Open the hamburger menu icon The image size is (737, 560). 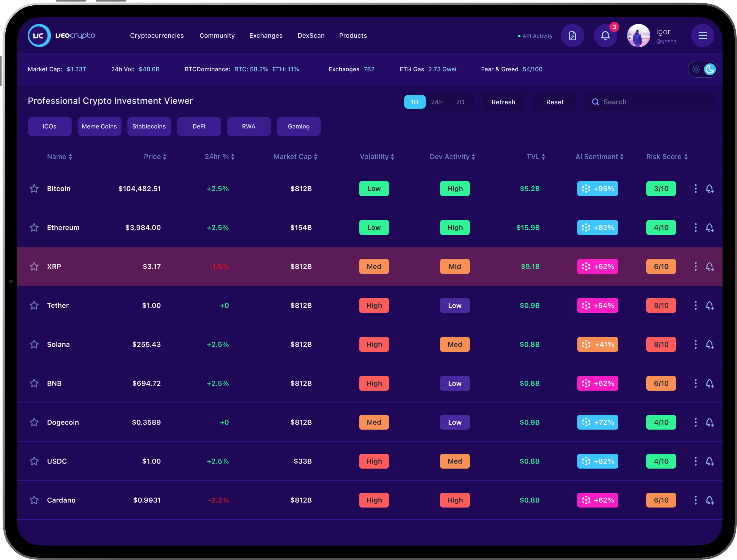702,36
